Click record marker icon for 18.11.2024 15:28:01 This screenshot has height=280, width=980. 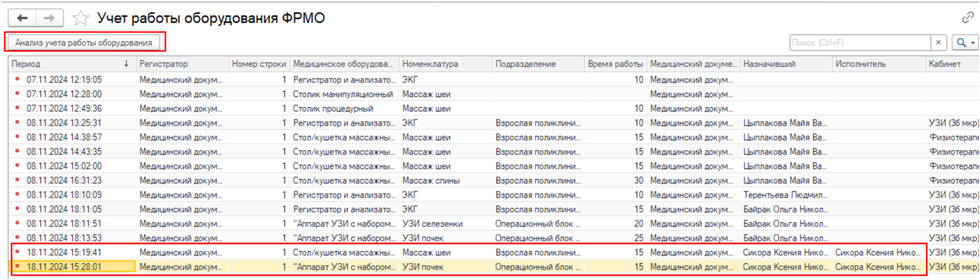(x=17, y=266)
